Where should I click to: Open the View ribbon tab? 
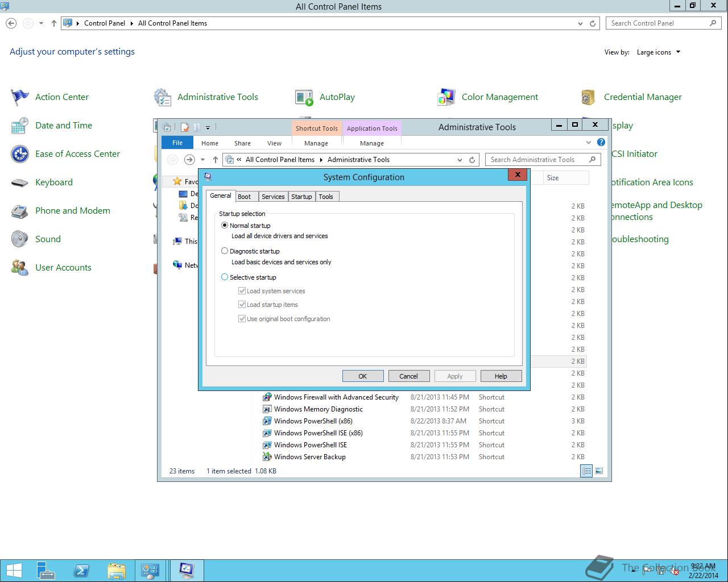click(x=274, y=143)
